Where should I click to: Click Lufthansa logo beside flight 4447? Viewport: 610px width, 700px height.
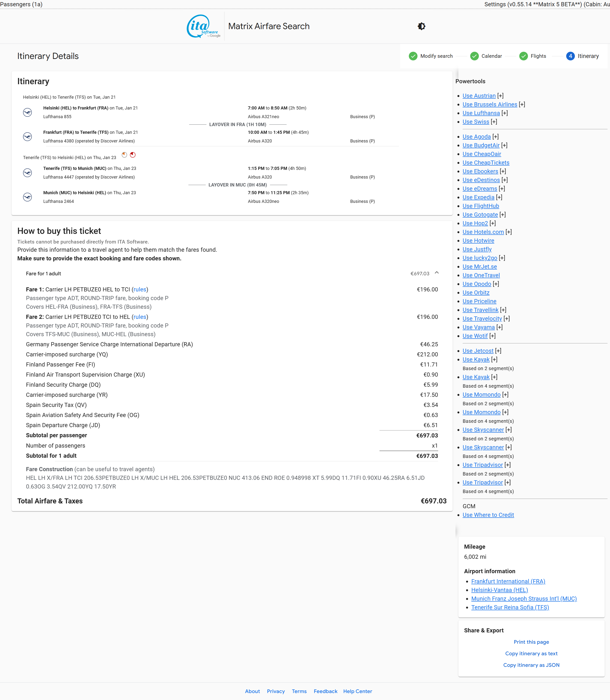point(28,173)
